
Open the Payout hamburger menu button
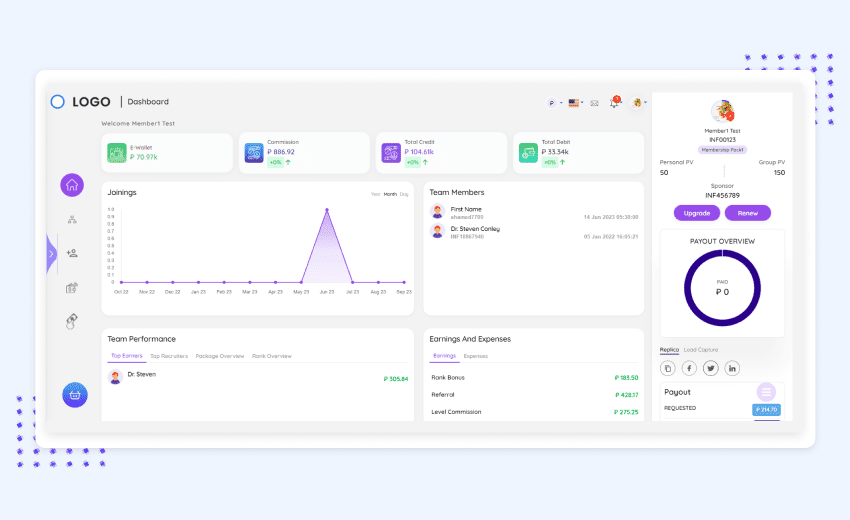coord(766,392)
